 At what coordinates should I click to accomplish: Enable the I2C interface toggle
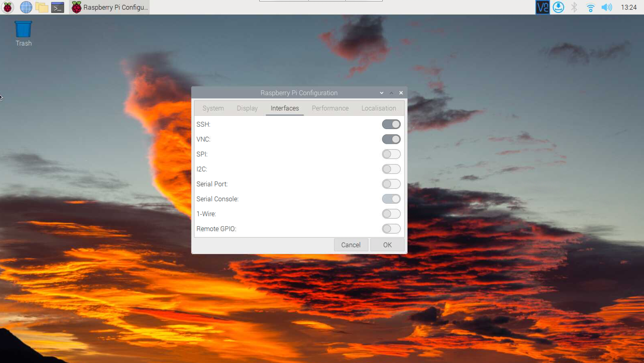391,169
